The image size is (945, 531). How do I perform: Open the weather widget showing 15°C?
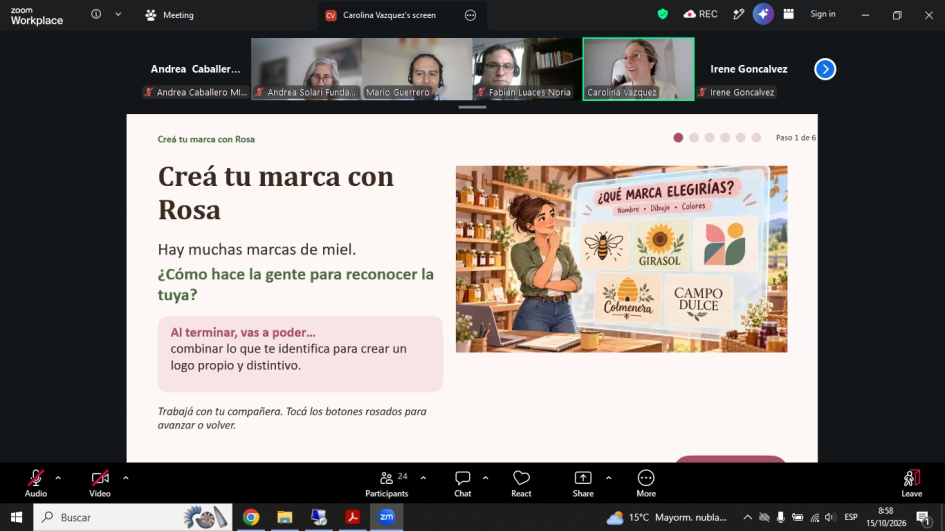(667, 517)
